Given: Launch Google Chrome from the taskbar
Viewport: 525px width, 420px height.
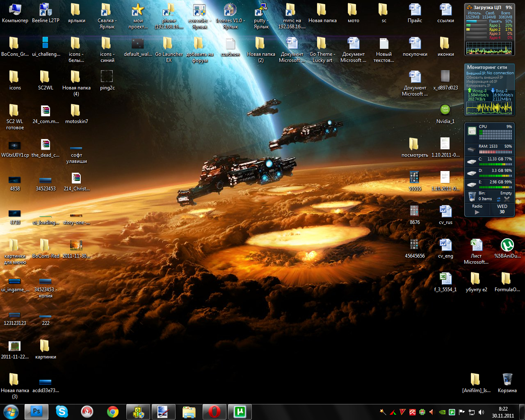Looking at the screenshot, I should click(x=113, y=411).
